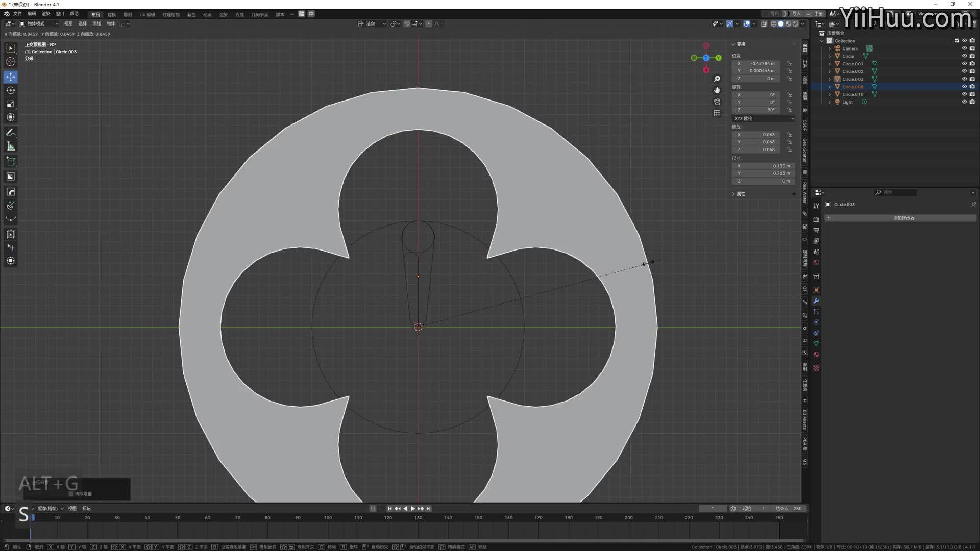This screenshot has width=980, height=551.
Task: Switch to the UV 编辑 workspace tab
Action: pyautogui.click(x=147, y=14)
